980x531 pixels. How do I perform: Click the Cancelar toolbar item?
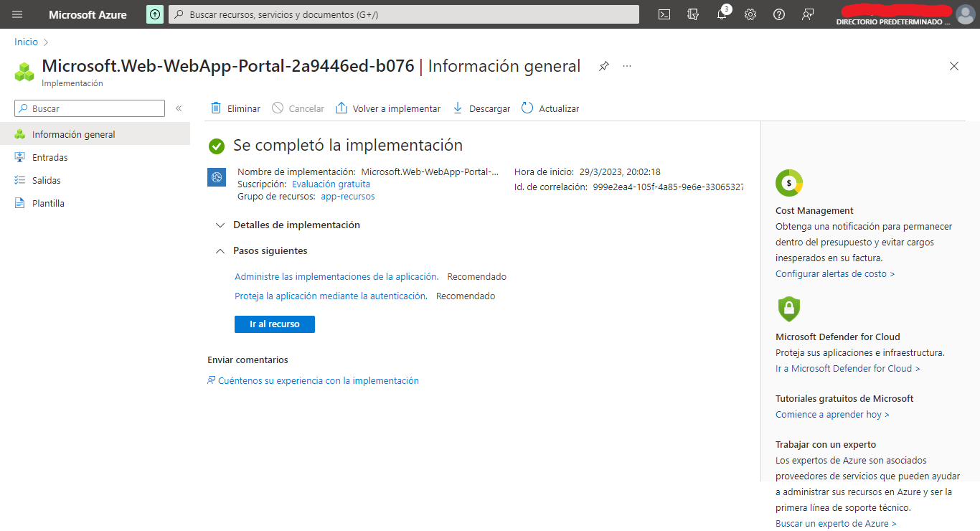pyautogui.click(x=298, y=108)
